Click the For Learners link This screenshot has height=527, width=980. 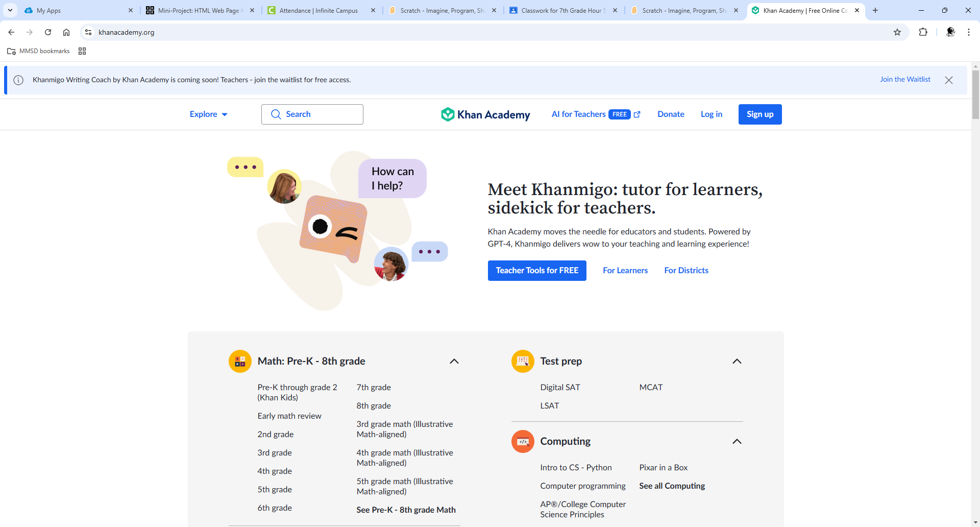625,271
